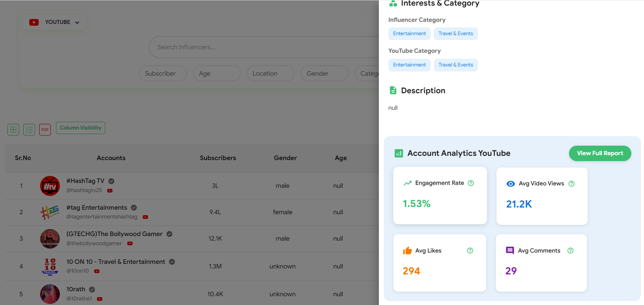Screen dimensions: 644x305
Task: Select Entertainment tag under Influencer Category
Action: click(409, 34)
